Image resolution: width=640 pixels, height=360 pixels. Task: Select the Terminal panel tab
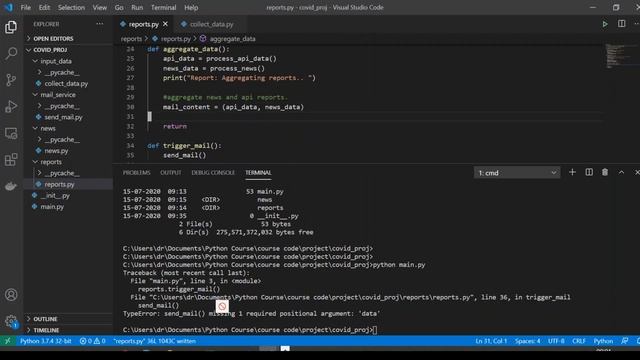[x=258, y=173]
